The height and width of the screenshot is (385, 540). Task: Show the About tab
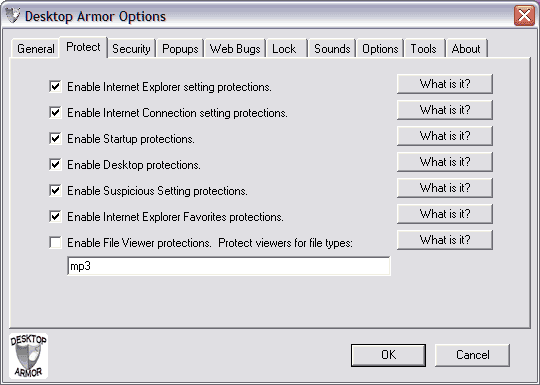466,49
